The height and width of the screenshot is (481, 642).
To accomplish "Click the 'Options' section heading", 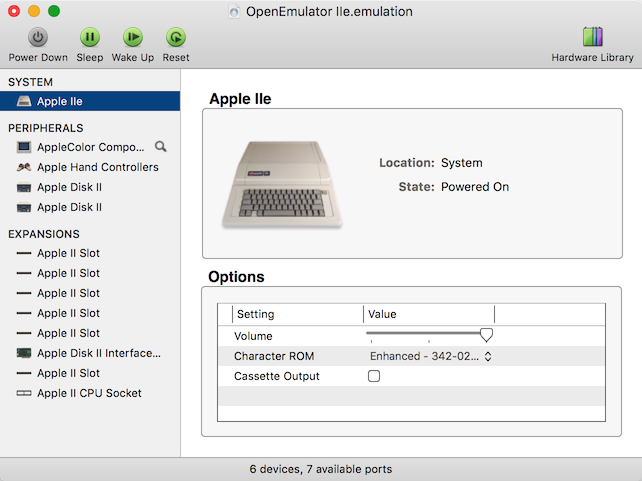I will [236, 277].
